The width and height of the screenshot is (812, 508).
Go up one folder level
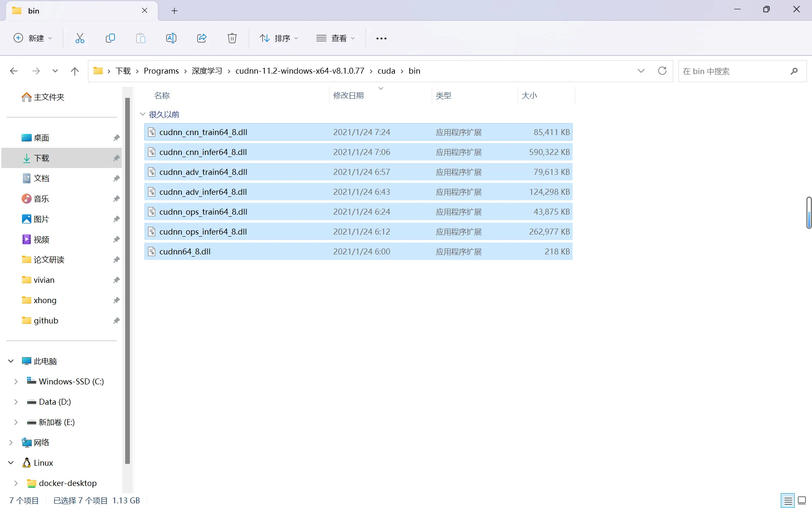(x=75, y=71)
